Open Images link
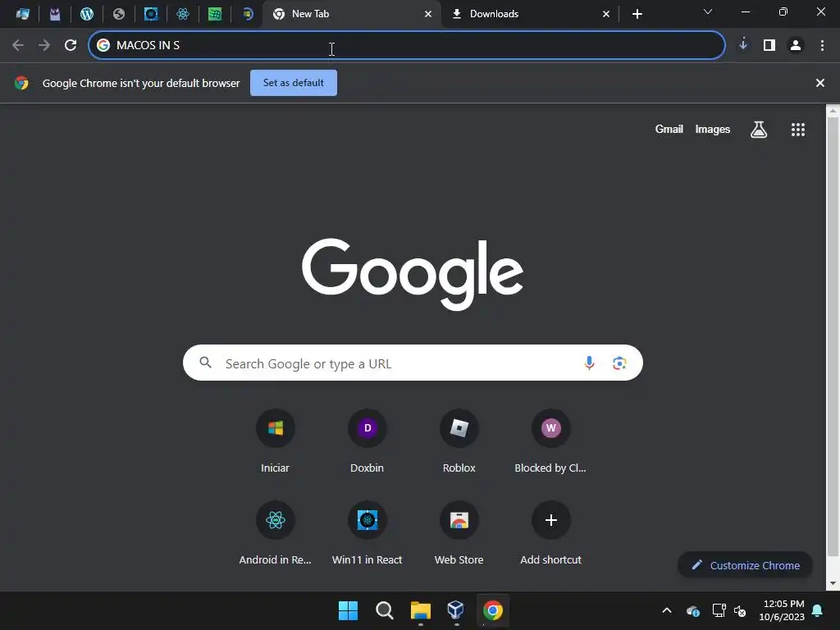The image size is (840, 630). [x=713, y=129]
